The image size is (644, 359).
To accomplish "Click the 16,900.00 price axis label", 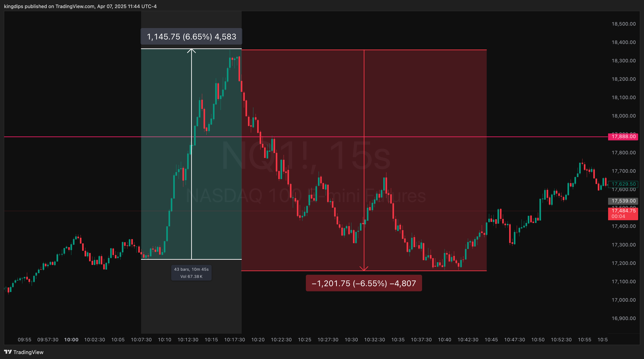I will (624, 318).
